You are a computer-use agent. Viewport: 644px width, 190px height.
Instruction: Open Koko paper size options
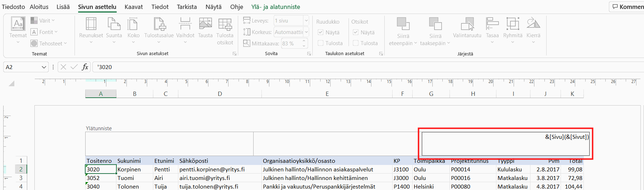[133, 30]
